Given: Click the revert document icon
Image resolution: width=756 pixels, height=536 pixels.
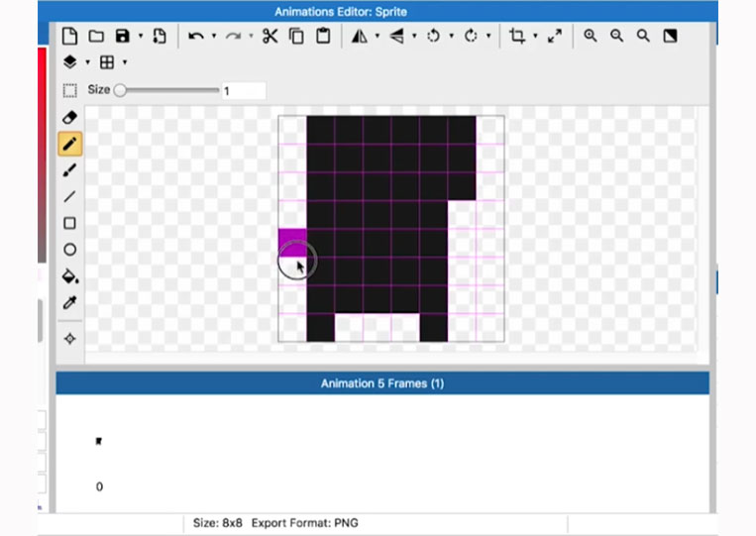Looking at the screenshot, I should tap(160, 36).
